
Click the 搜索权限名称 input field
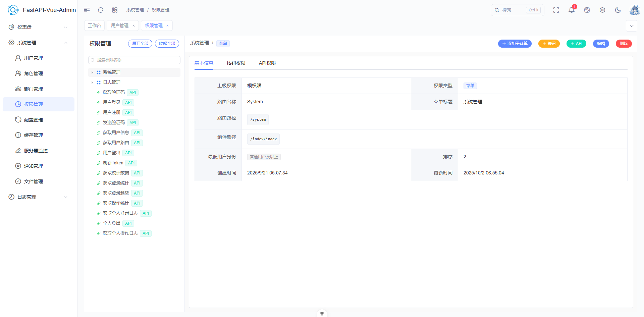pyautogui.click(x=134, y=60)
